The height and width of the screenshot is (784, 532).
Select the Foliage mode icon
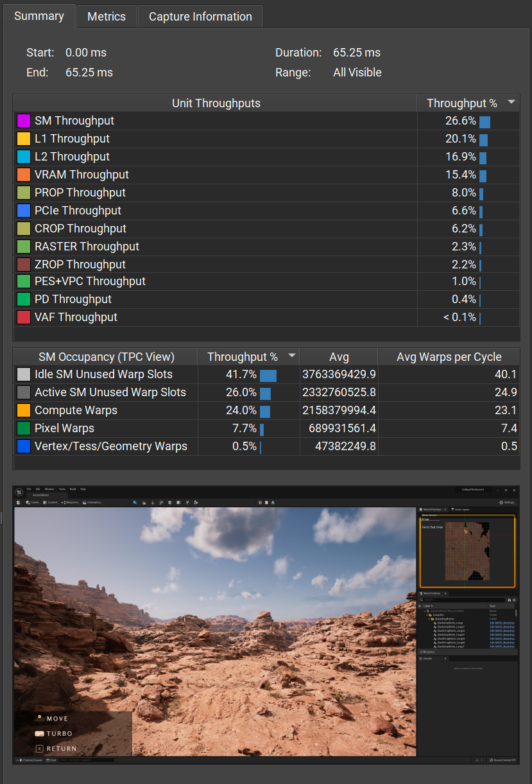153,503
